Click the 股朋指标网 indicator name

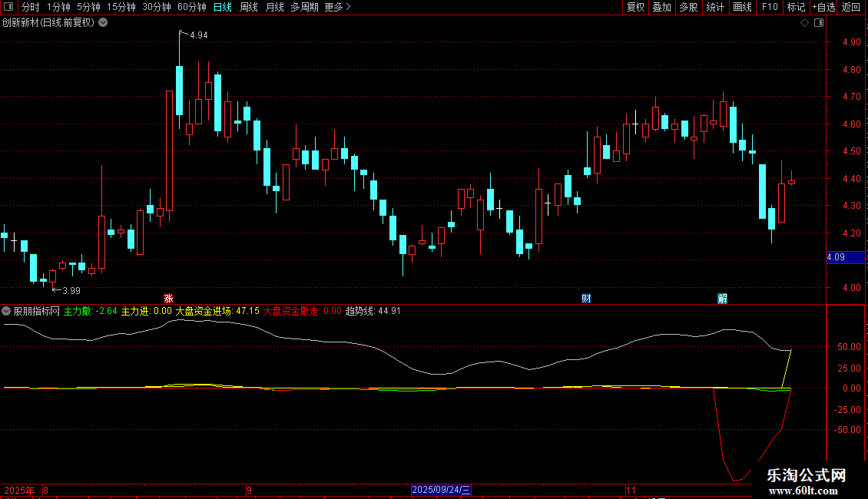[37, 311]
